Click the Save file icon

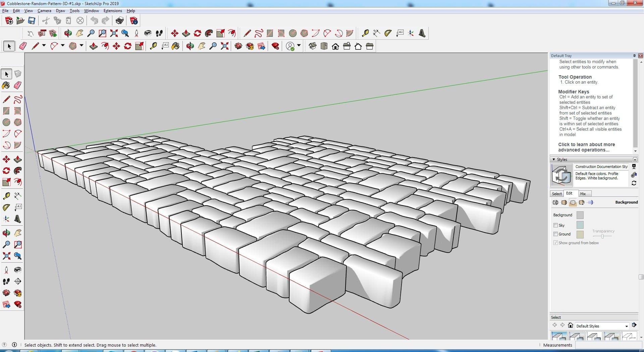[32, 21]
